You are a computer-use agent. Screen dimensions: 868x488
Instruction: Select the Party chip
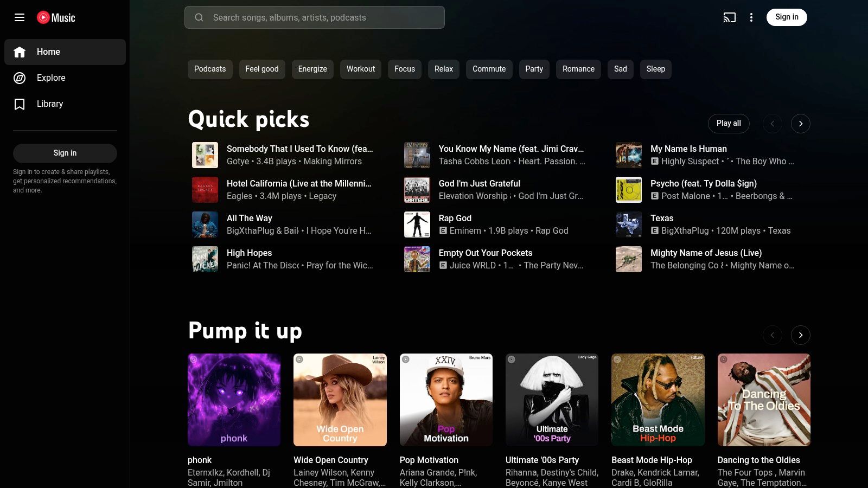pyautogui.click(x=534, y=69)
